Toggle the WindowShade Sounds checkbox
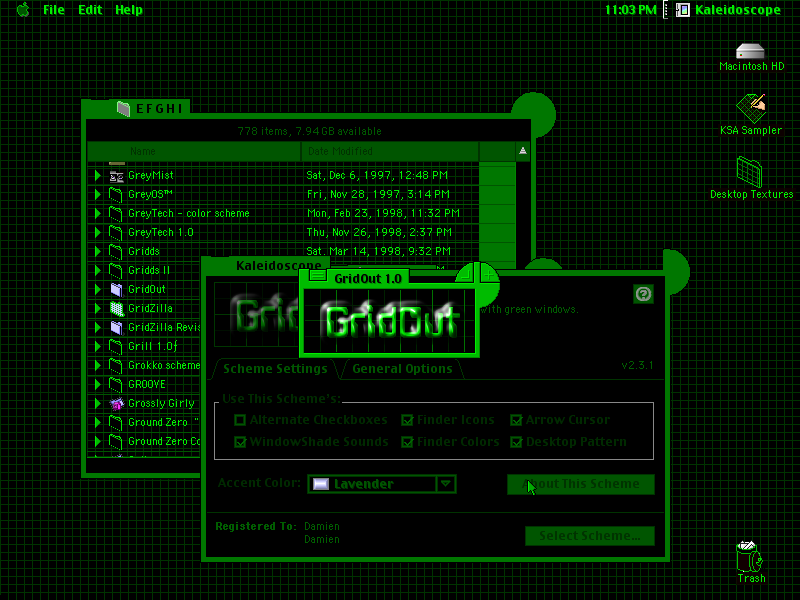This screenshot has width=800, height=600. pyautogui.click(x=240, y=442)
